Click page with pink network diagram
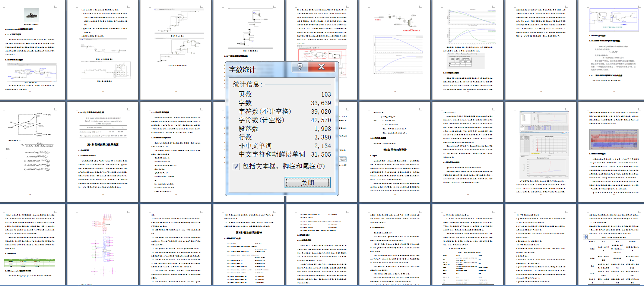 [103, 245]
